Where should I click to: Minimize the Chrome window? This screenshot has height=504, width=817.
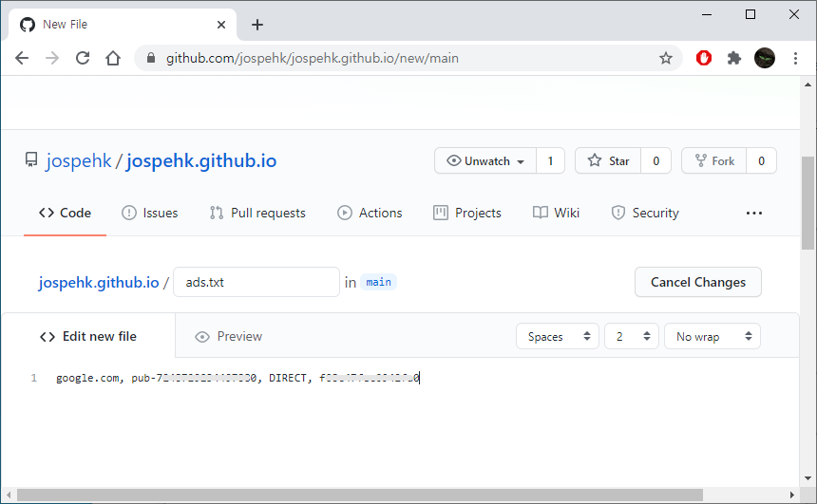tap(707, 14)
